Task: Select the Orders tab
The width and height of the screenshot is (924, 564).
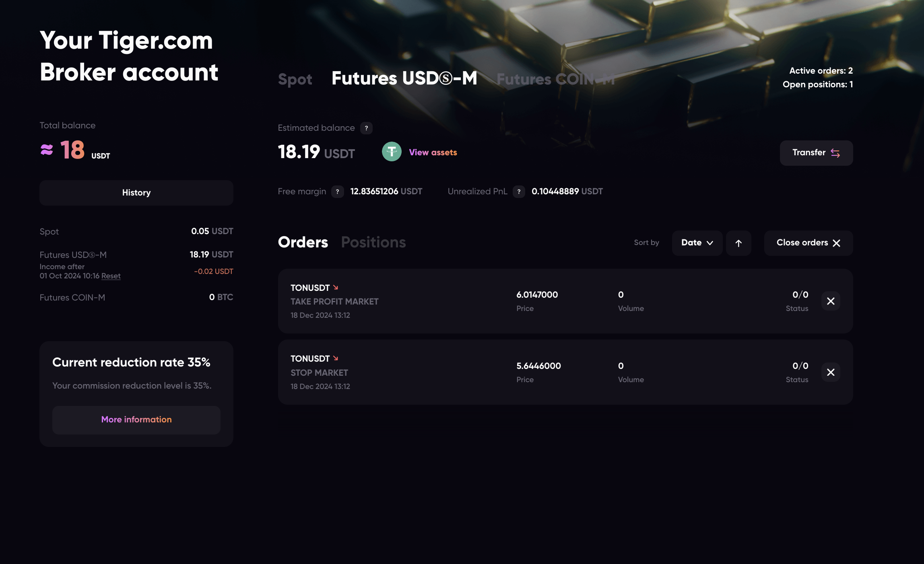Action: (303, 242)
